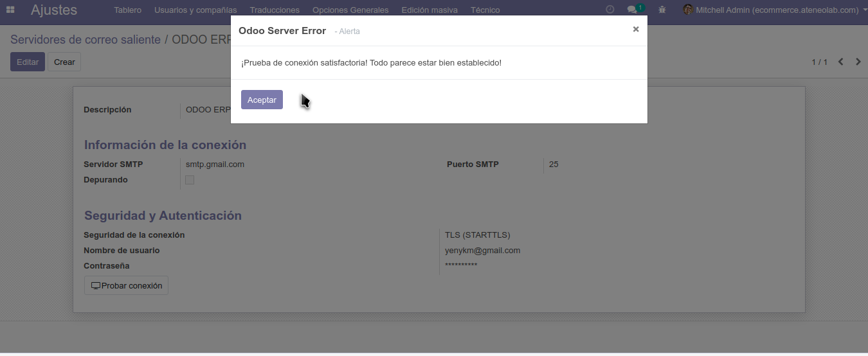This screenshot has height=356, width=868.
Task: Click the smtp.gmail.com server value
Action: tap(215, 165)
